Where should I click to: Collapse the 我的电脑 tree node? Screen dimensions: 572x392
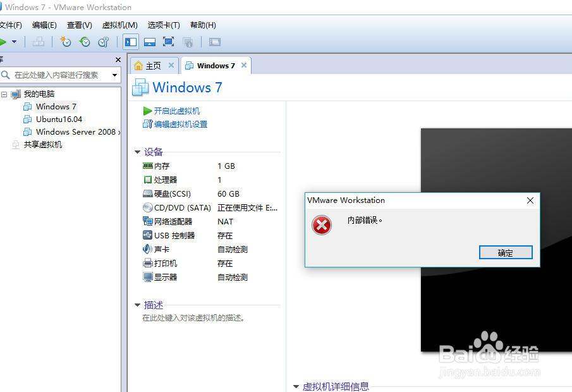[x=4, y=95]
